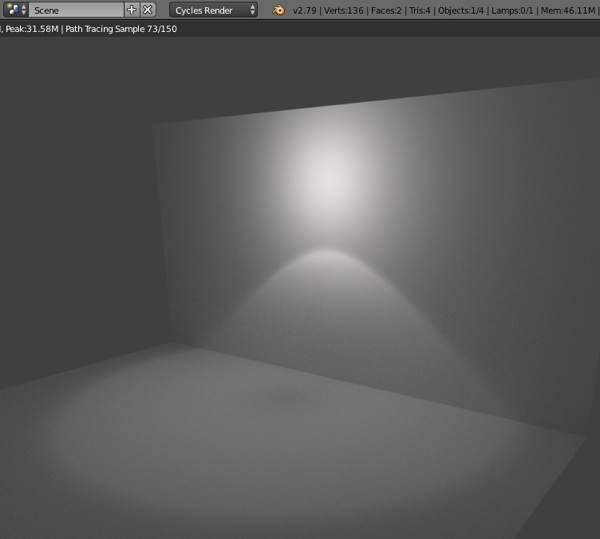600x539 pixels.
Task: Click the Mem:46.11M statistic
Action: (x=567, y=10)
